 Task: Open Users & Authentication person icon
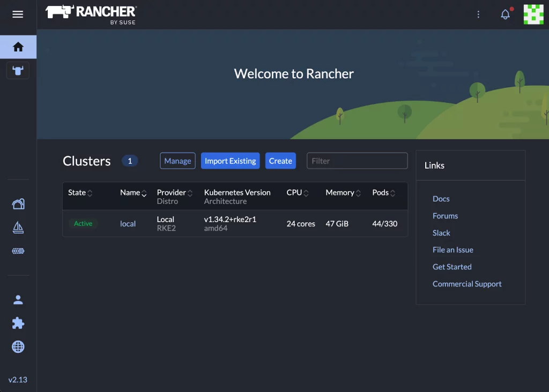click(18, 299)
